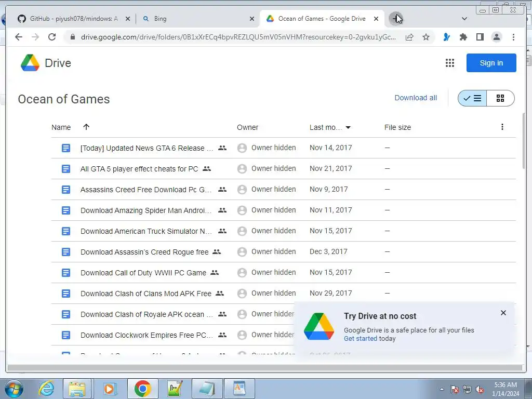Sort by the Name column header

61,127
